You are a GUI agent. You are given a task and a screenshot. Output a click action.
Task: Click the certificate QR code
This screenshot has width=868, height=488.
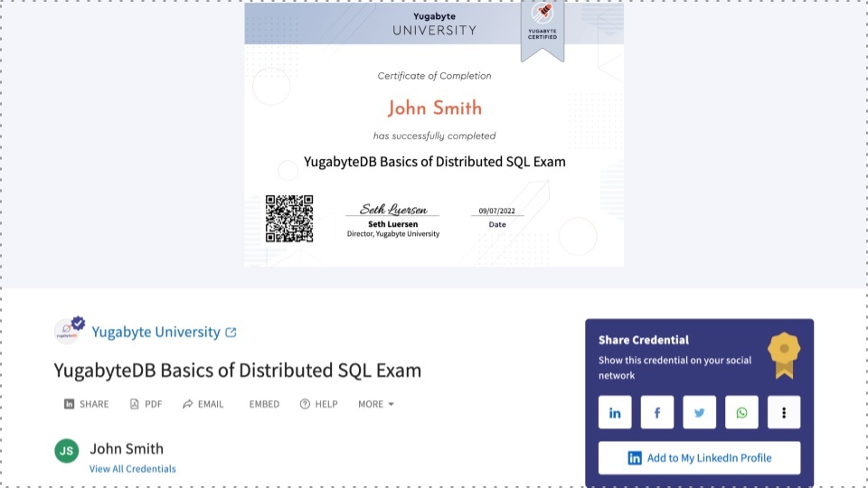click(289, 219)
